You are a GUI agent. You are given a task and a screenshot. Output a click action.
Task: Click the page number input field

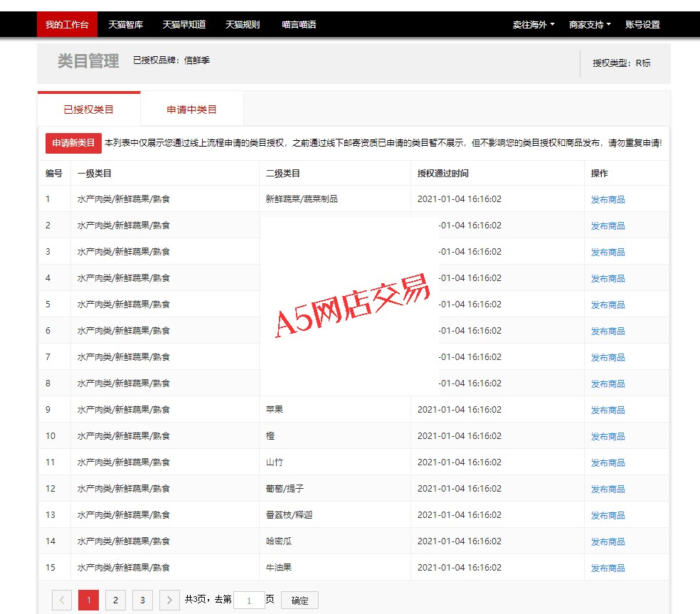point(249,600)
